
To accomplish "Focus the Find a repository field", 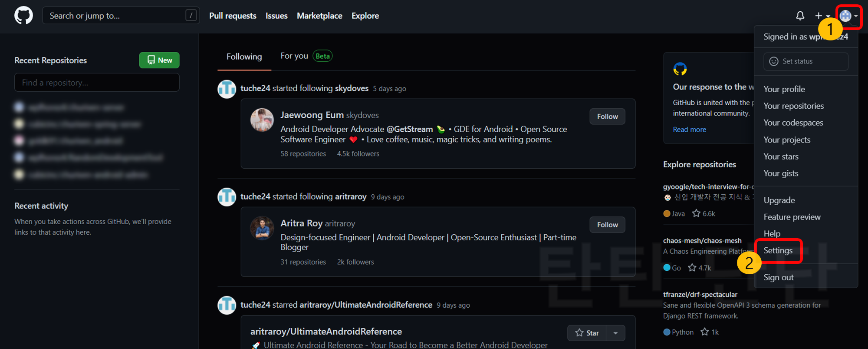I will click(x=97, y=83).
